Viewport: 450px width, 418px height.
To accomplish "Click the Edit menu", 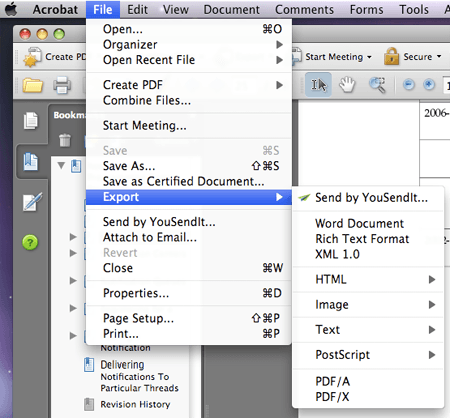I will [137, 9].
